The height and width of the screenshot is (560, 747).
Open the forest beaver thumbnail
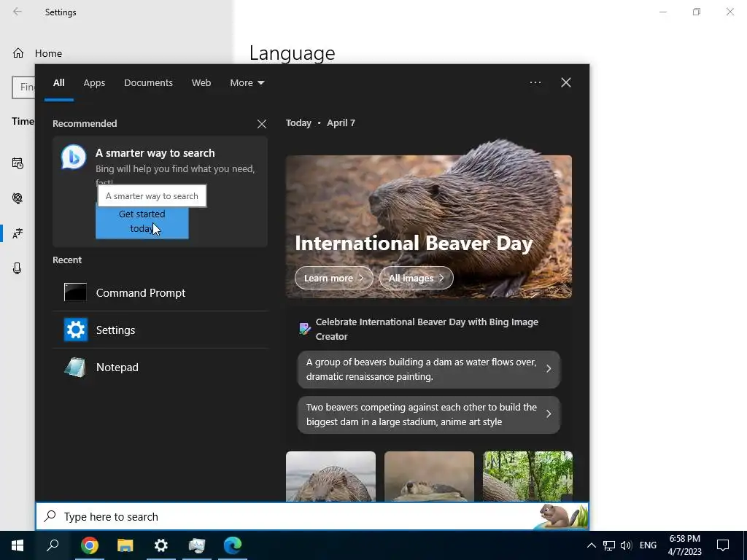(x=527, y=476)
